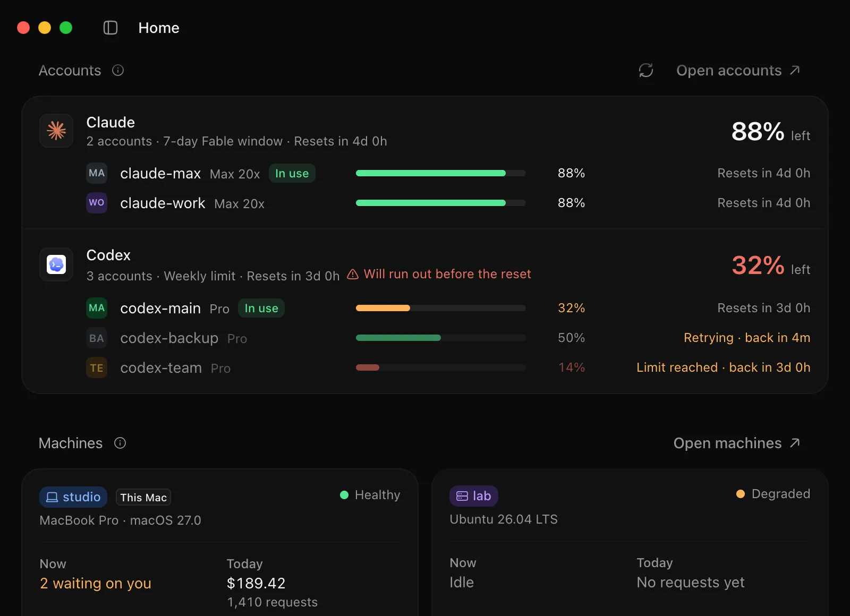Click the $189.42 today cost

[x=256, y=583]
